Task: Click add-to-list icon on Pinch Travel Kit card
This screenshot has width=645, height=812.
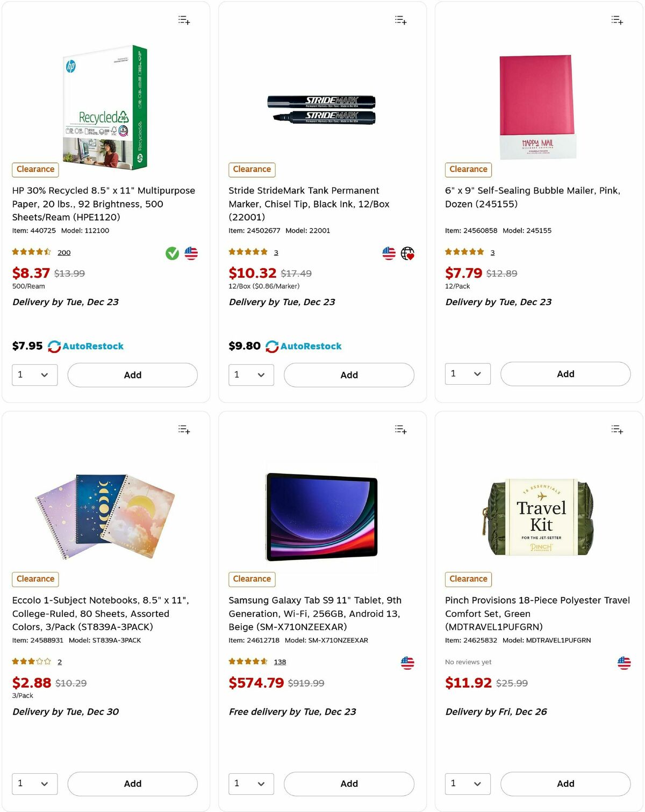Action: tap(617, 429)
